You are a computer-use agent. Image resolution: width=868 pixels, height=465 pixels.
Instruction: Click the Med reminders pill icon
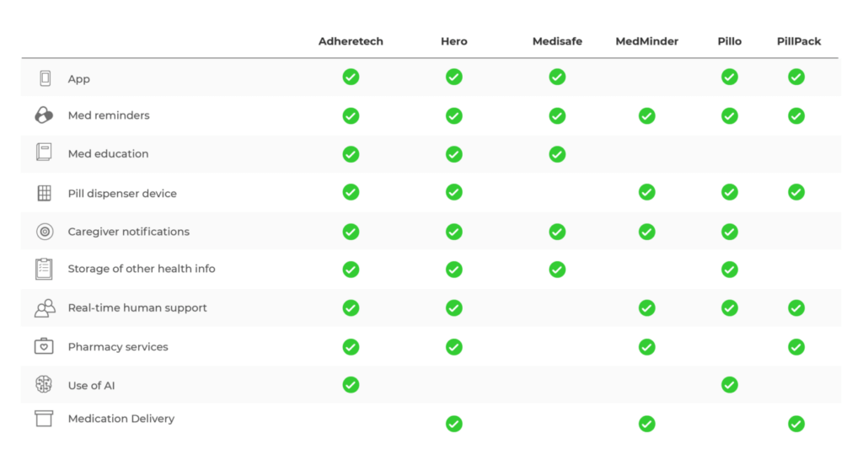coord(45,115)
